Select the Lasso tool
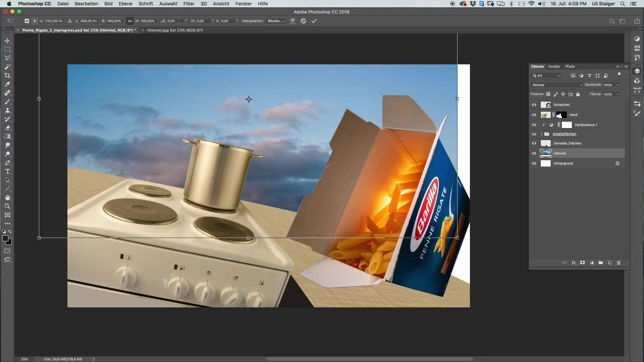The height and width of the screenshot is (362, 644). coord(7,58)
